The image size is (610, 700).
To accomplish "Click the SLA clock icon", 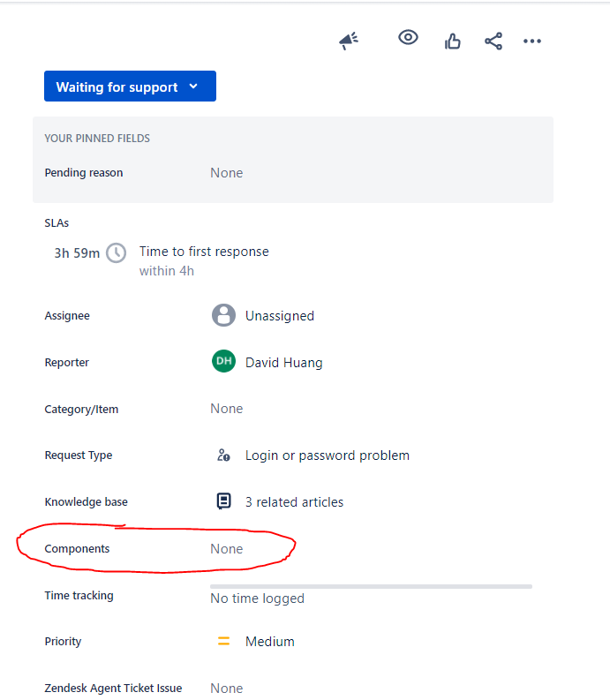I will click(x=117, y=253).
